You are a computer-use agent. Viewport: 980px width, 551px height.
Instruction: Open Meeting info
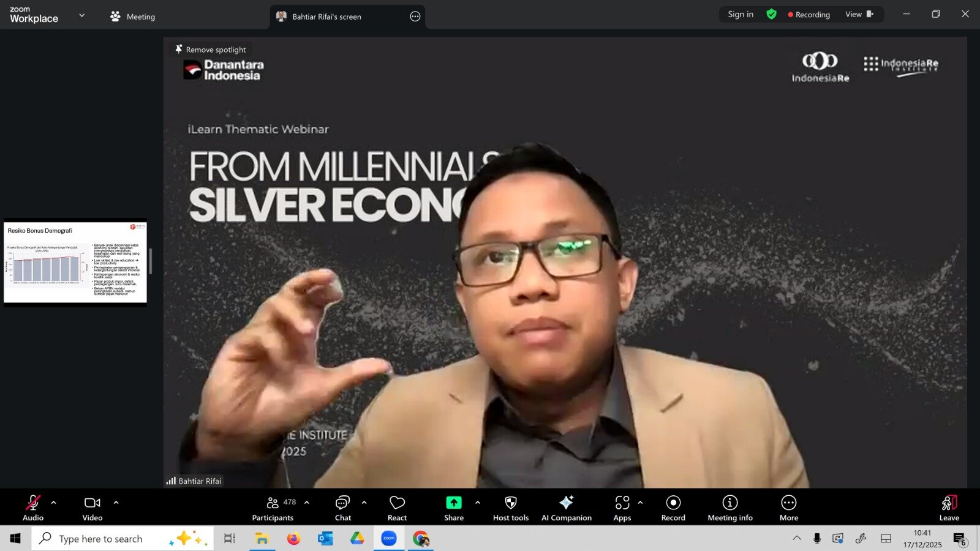coord(730,508)
